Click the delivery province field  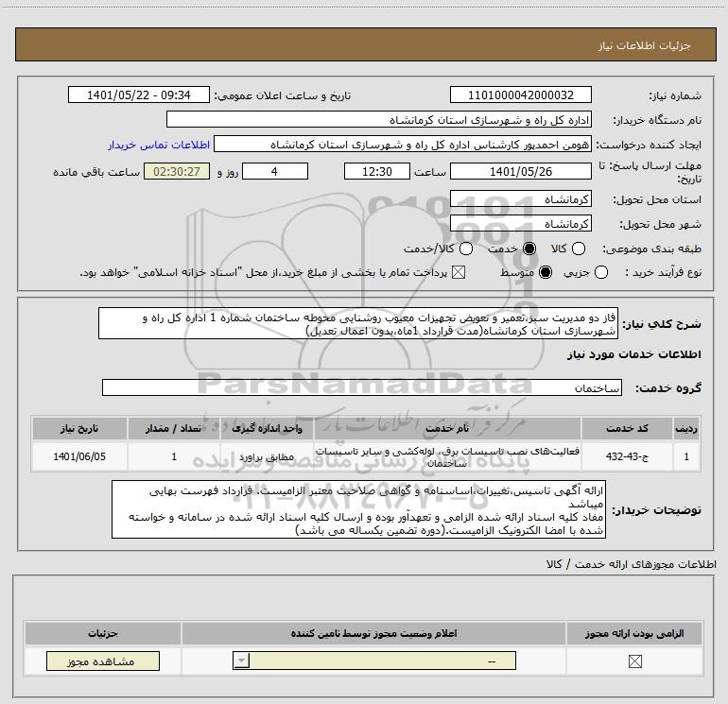[520, 199]
